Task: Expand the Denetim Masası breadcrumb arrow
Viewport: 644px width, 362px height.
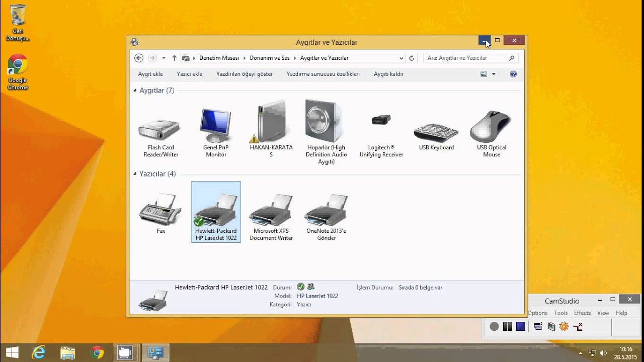Action: click(245, 58)
